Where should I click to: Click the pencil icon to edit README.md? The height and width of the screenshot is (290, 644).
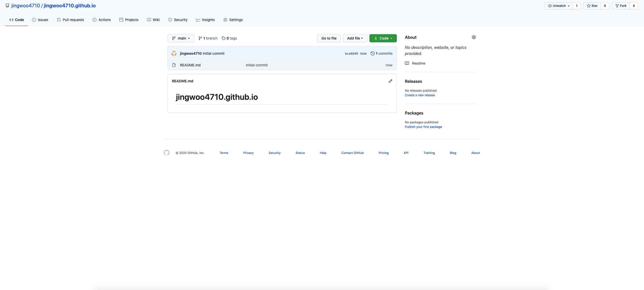390,81
